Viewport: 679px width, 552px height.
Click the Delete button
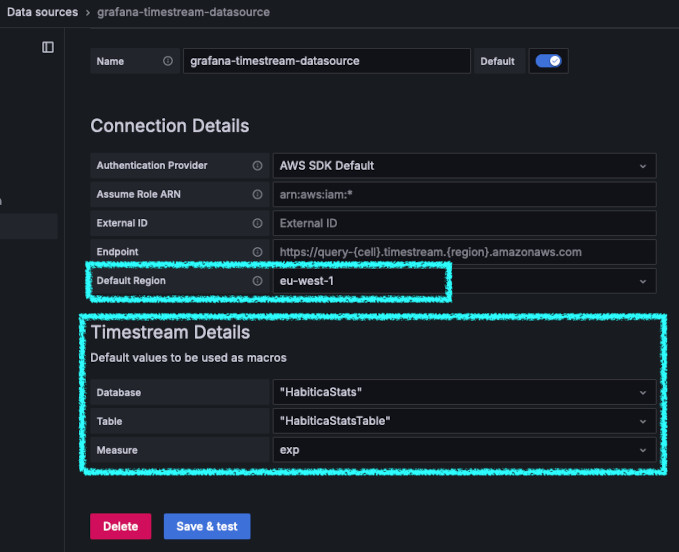120,526
